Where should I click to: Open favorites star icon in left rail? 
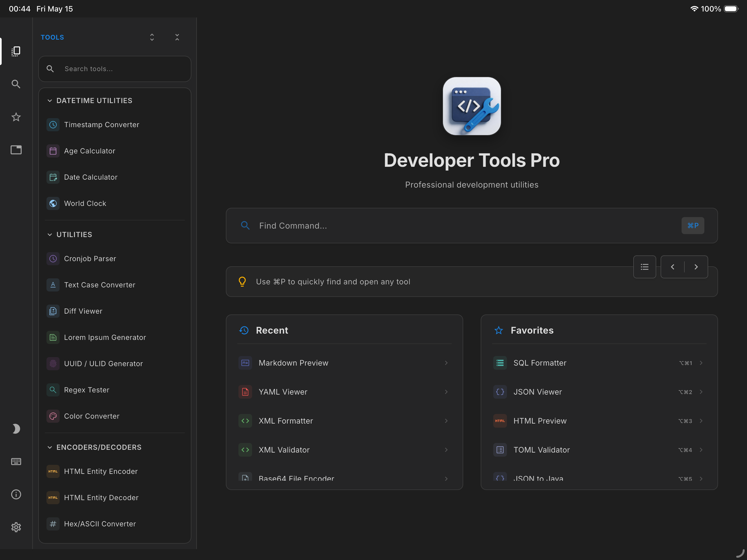(x=16, y=117)
